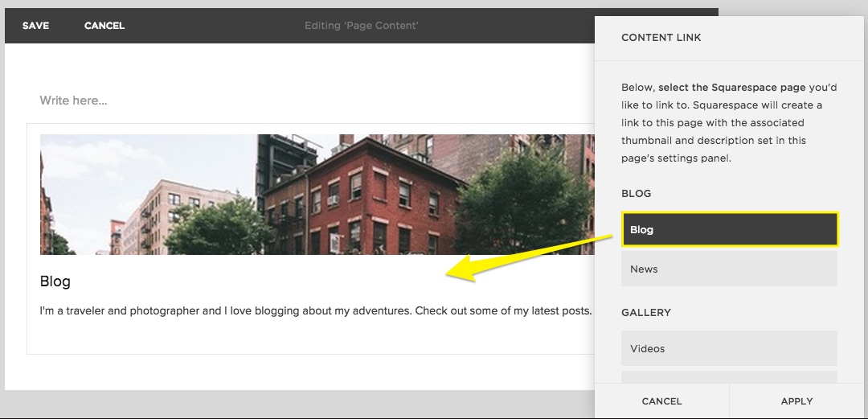Click into the 'Write here...' text field
The height and width of the screenshot is (419, 868).
(241, 101)
